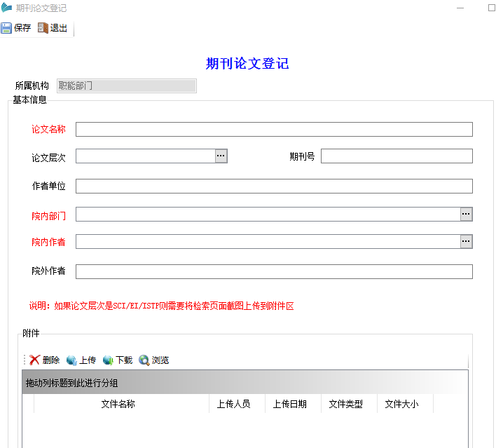Minimize the 期刊论文登记 window

[x=460, y=8]
